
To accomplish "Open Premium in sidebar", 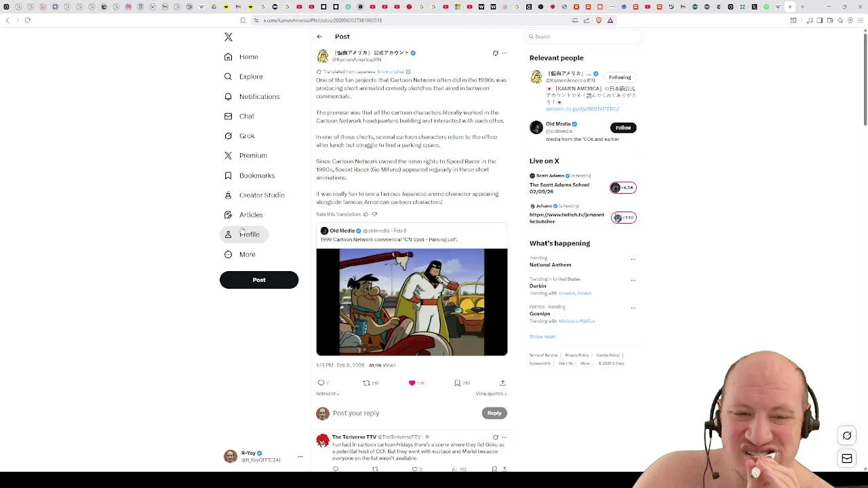I will coord(245,155).
